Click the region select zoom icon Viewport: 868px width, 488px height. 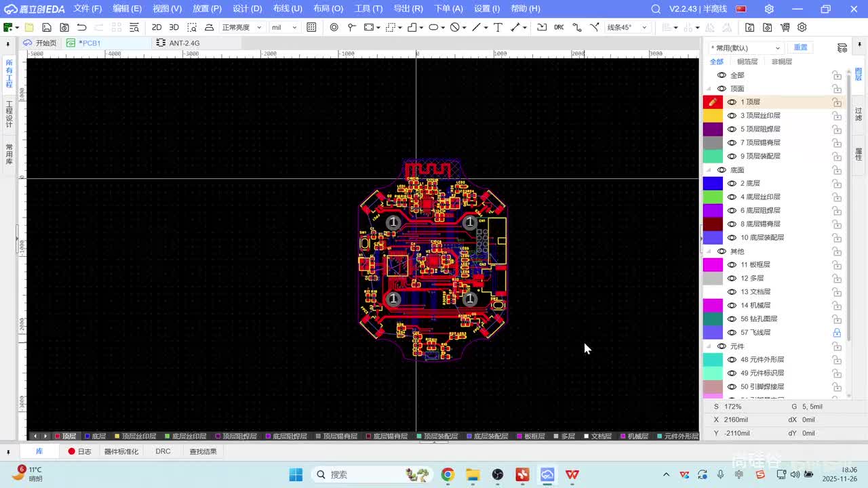[192, 27]
